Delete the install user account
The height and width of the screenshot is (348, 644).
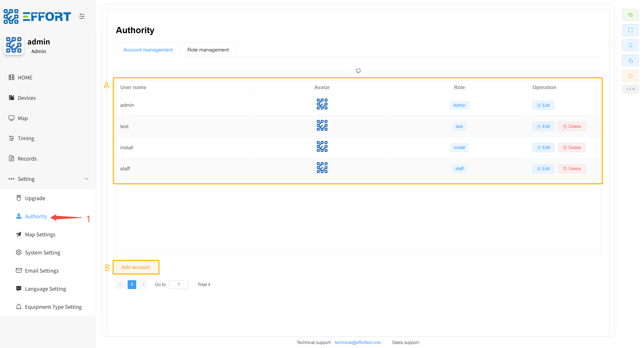tap(572, 148)
